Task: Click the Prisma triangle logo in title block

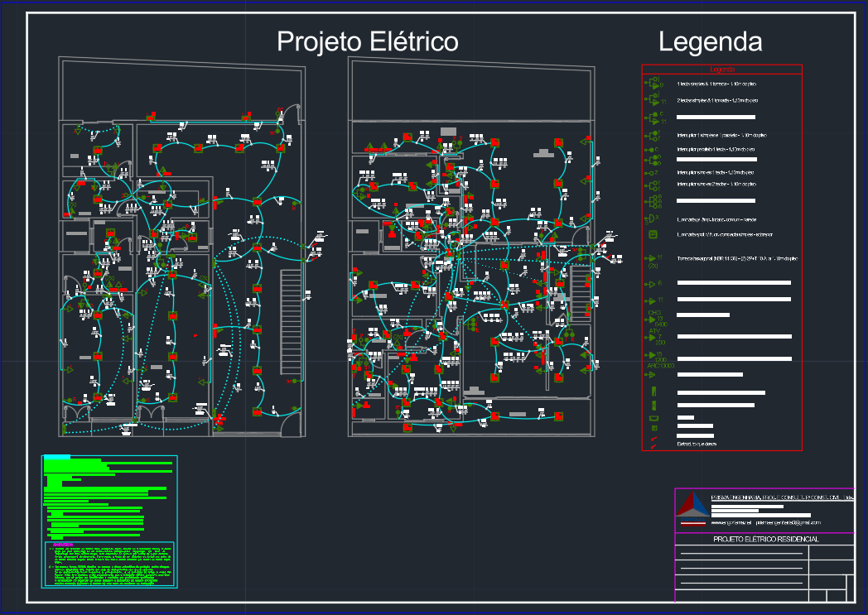Action: pyautogui.click(x=693, y=507)
